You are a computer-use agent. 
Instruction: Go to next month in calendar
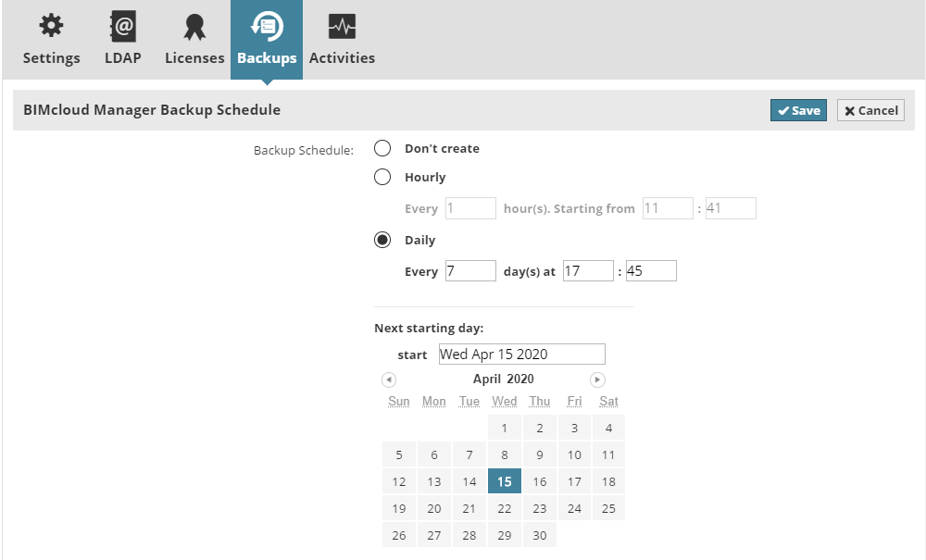click(598, 380)
